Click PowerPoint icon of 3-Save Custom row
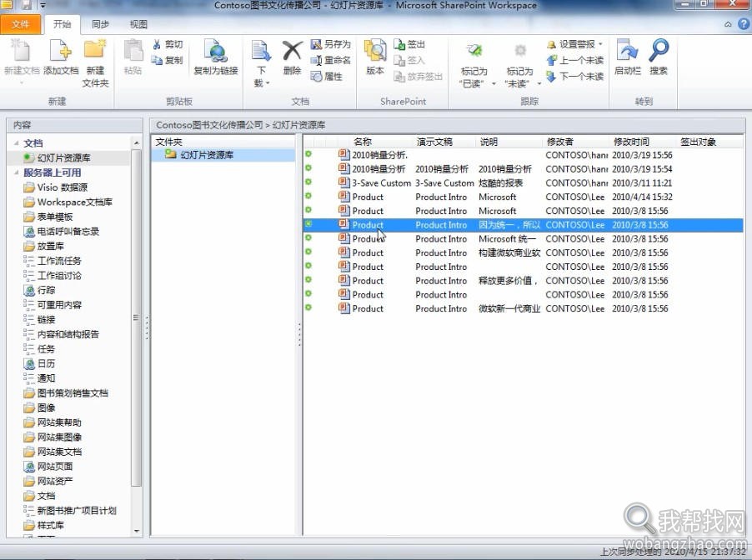The height and width of the screenshot is (560, 752). pyautogui.click(x=343, y=182)
